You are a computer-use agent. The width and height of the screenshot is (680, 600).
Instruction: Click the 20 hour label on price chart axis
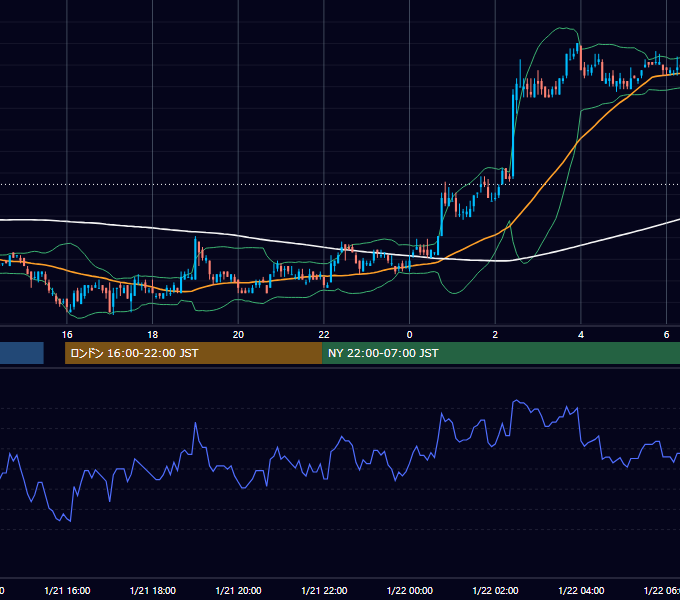pyautogui.click(x=238, y=335)
